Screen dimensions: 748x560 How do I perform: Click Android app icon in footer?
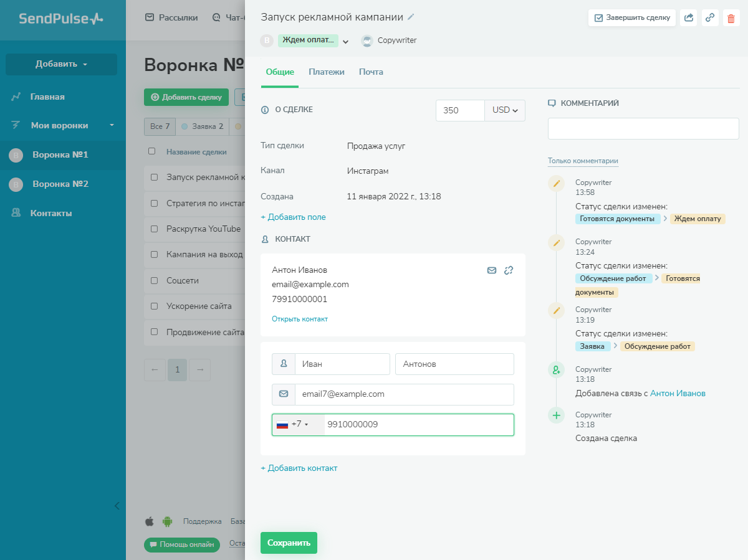click(x=167, y=521)
